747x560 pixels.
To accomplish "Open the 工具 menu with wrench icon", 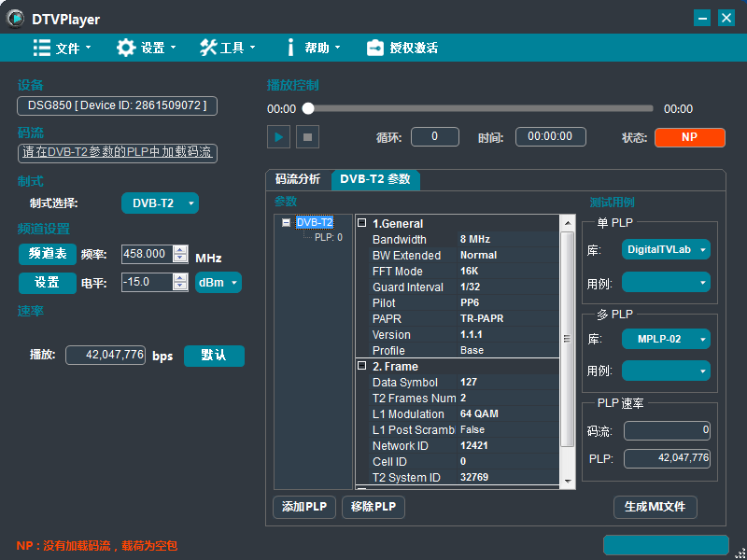I will coord(227,48).
